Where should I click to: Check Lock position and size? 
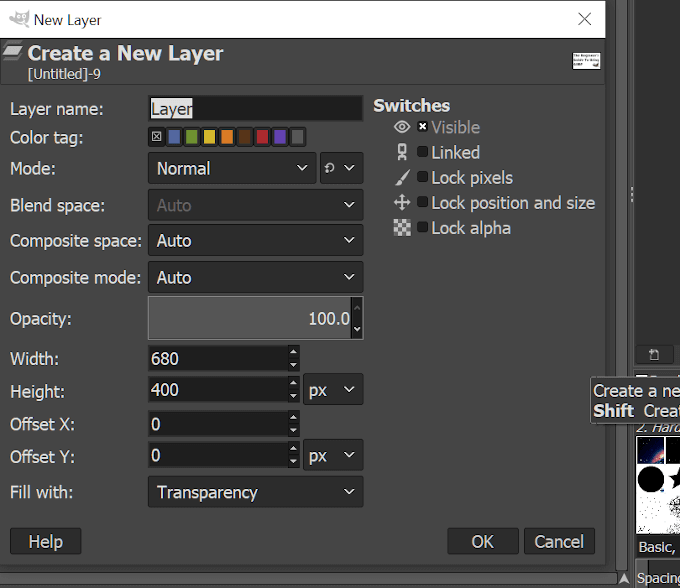[423, 202]
